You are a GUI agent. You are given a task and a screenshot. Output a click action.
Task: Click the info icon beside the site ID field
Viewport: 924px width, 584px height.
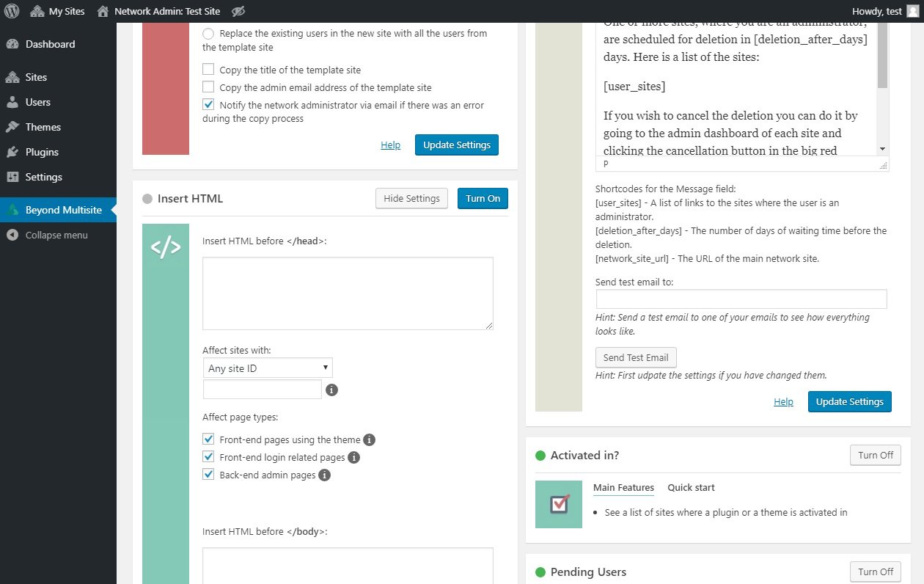(x=331, y=390)
